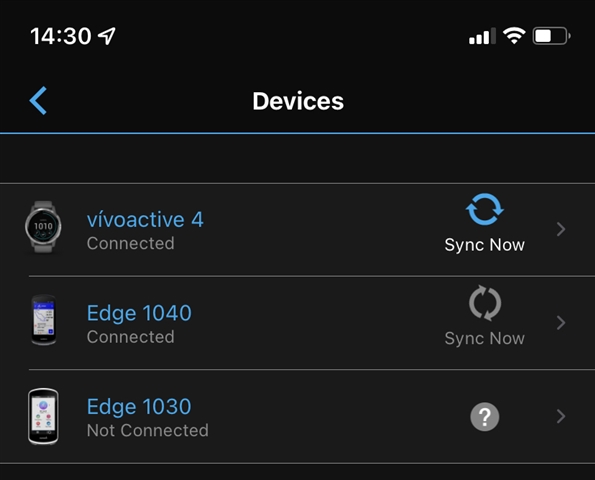Tap the battery indicator icon

(552, 36)
